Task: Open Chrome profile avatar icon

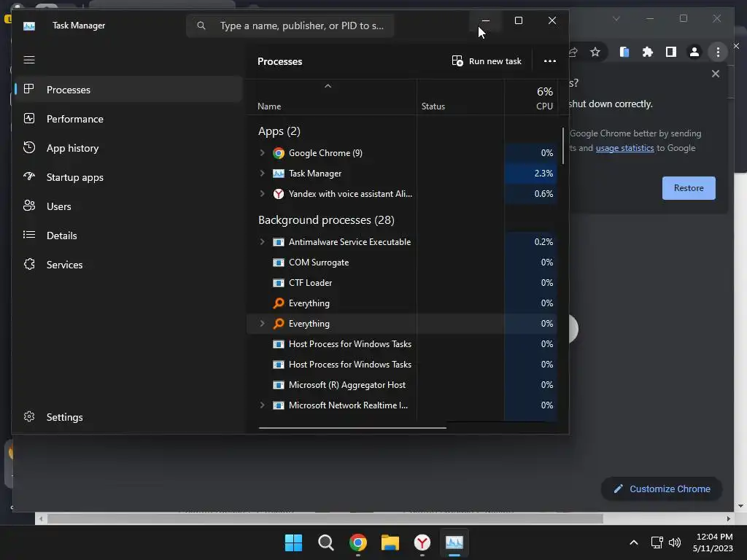Action: 694,52
